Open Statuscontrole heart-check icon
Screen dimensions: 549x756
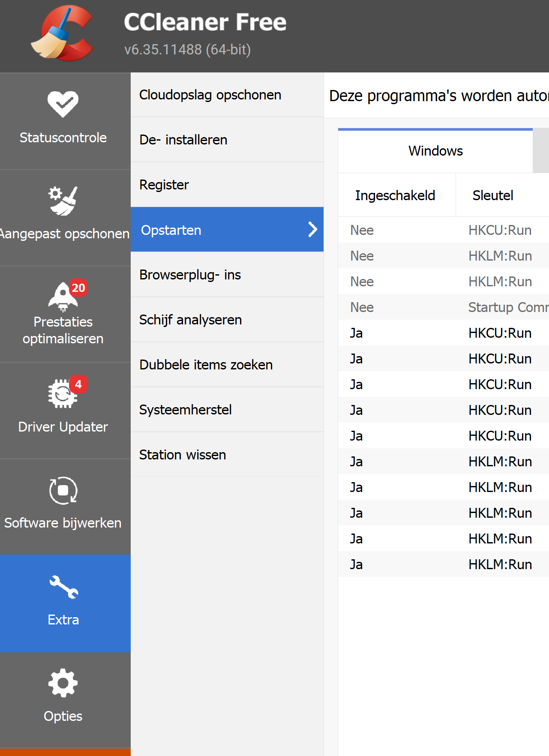(63, 104)
